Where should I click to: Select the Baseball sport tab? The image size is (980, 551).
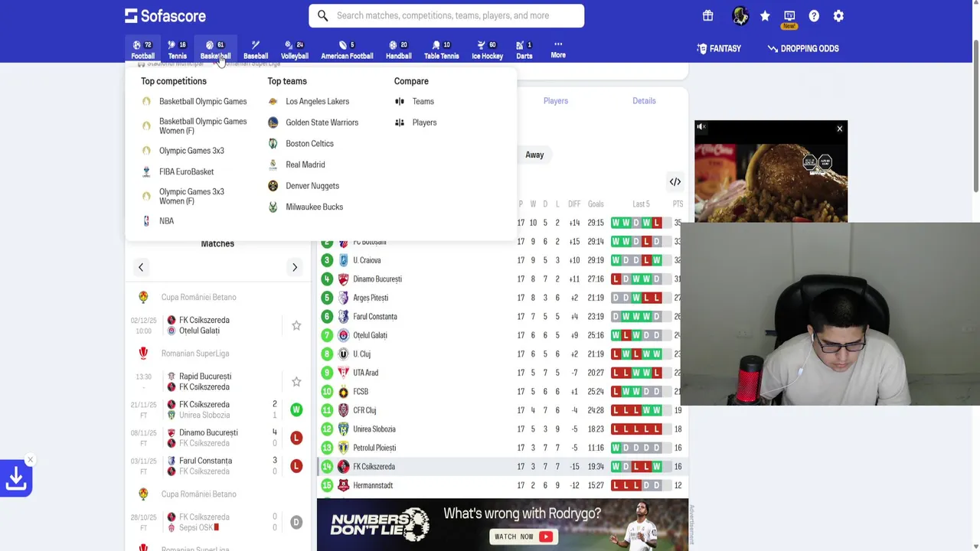point(256,50)
